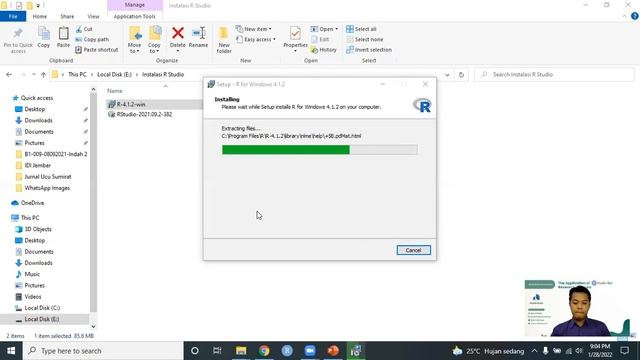Click the red Delete icon
Viewport: 640px width, 360px height.
click(x=178, y=33)
